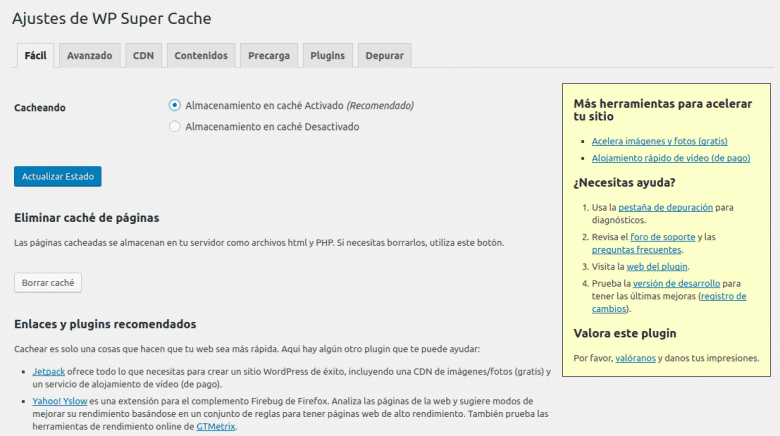Switch to the Avanzado tab
Screen dimensions: 780x436
[90, 55]
